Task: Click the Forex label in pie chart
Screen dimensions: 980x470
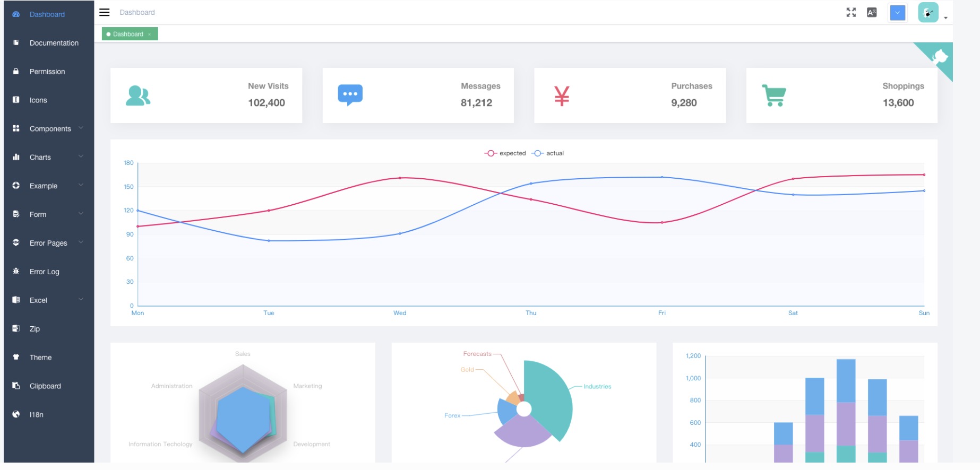Action: pyautogui.click(x=452, y=416)
